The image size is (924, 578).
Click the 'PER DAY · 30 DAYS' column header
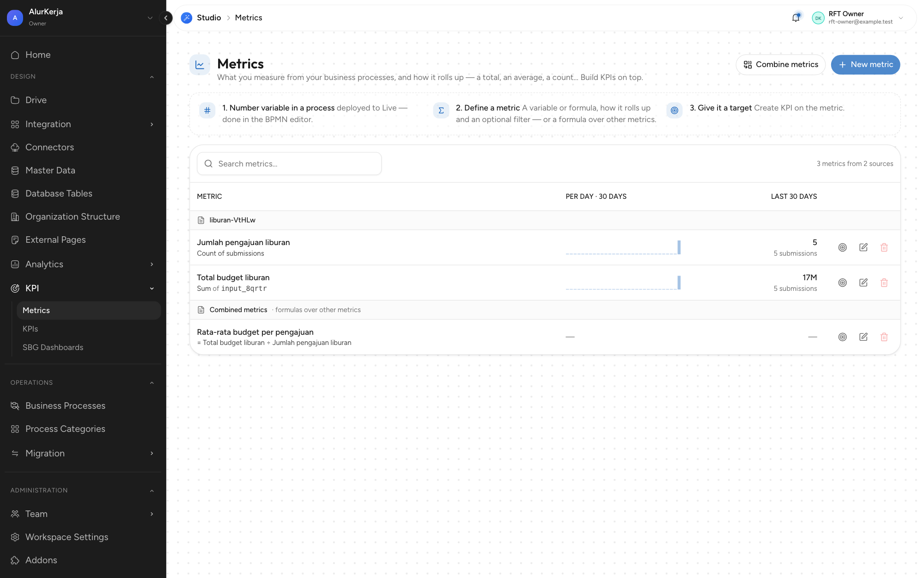tap(596, 197)
